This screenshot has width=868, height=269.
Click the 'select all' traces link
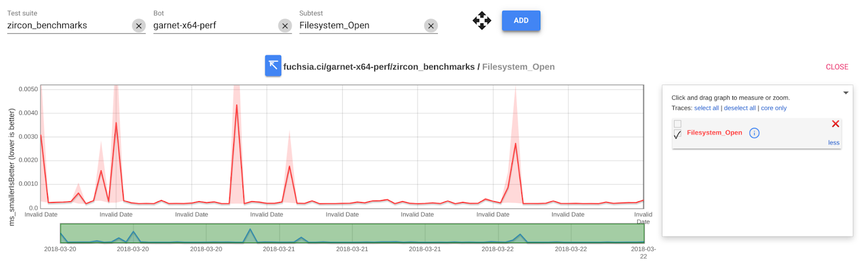(706, 108)
